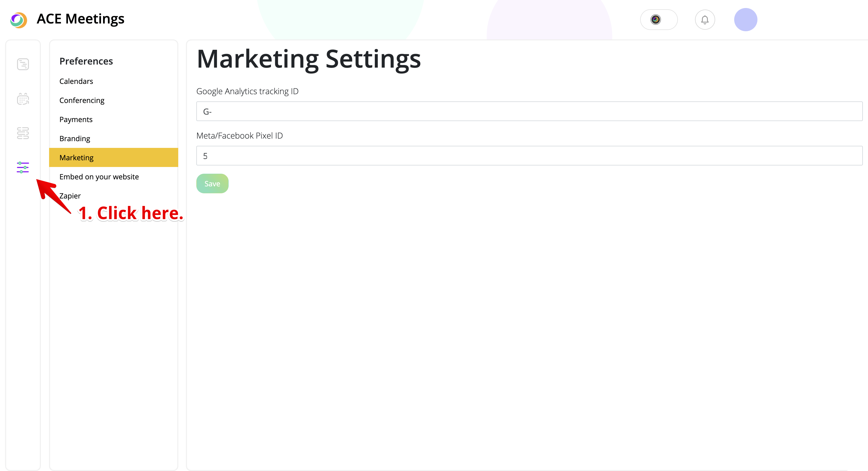Open the top sidebar list icon
The image size is (868, 471).
click(23, 64)
